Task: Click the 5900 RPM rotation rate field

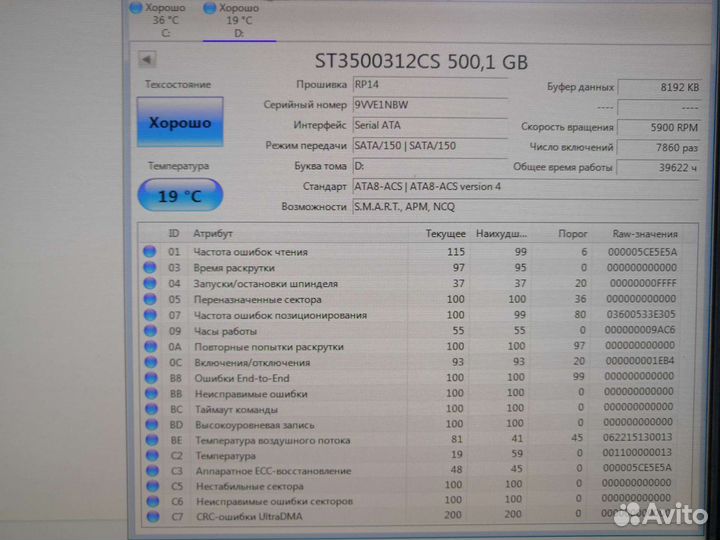Action: pyautogui.click(x=659, y=128)
